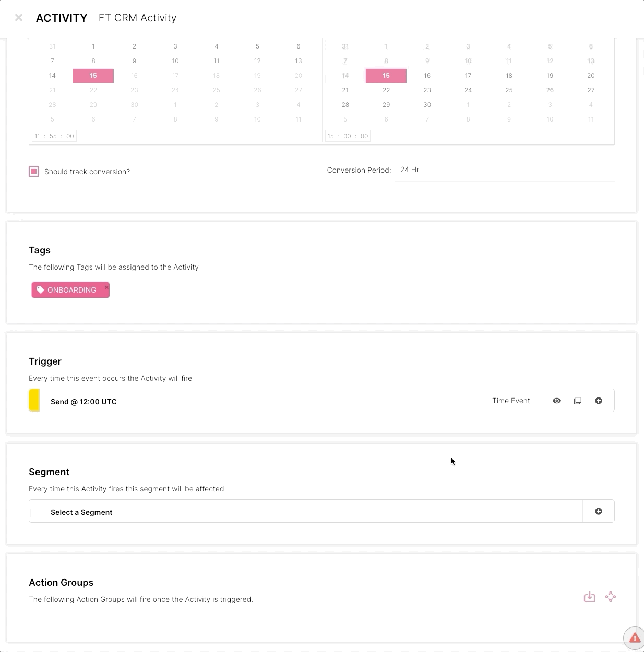644x652 pixels.
Task: Pick day 30 in the right calendar
Action: coord(427,105)
